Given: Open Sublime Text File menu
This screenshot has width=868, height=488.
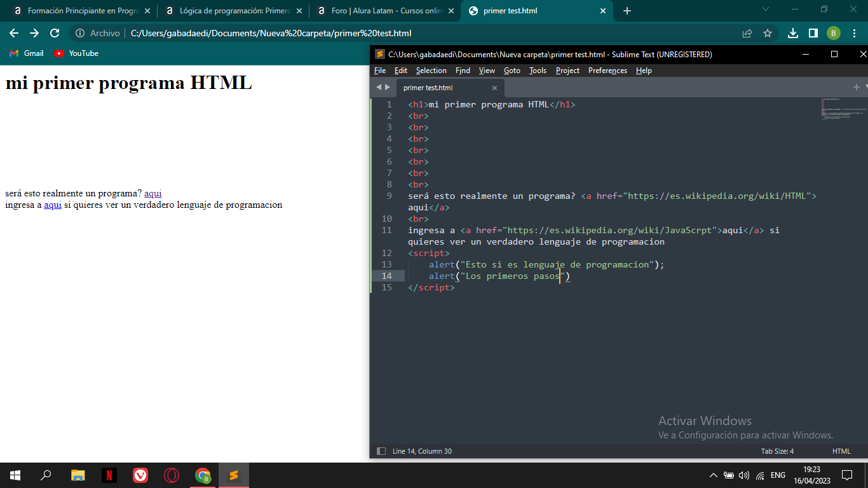Looking at the screenshot, I should tap(380, 71).
